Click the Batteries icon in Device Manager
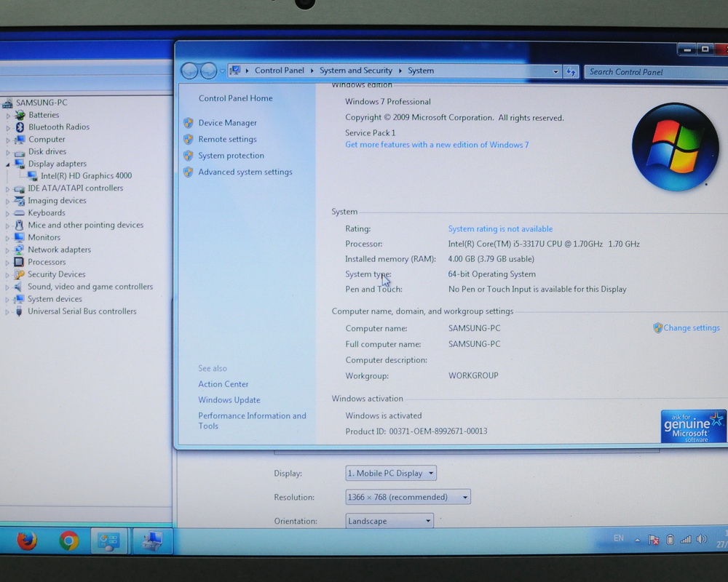Image resolution: width=728 pixels, height=582 pixels. pyautogui.click(x=20, y=115)
